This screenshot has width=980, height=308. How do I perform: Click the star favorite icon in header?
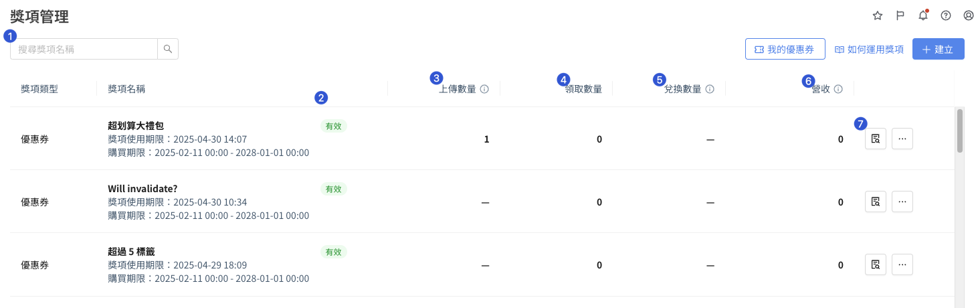pos(878,15)
